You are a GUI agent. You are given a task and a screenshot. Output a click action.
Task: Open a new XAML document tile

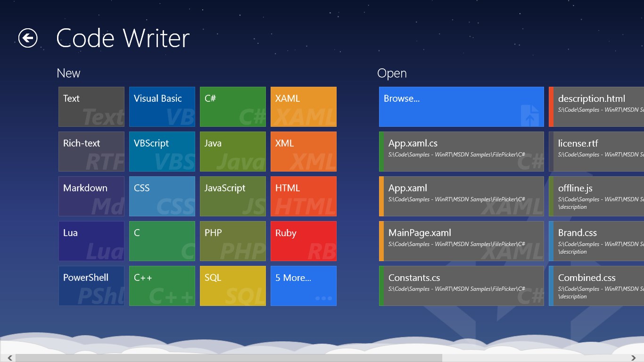pyautogui.click(x=304, y=107)
